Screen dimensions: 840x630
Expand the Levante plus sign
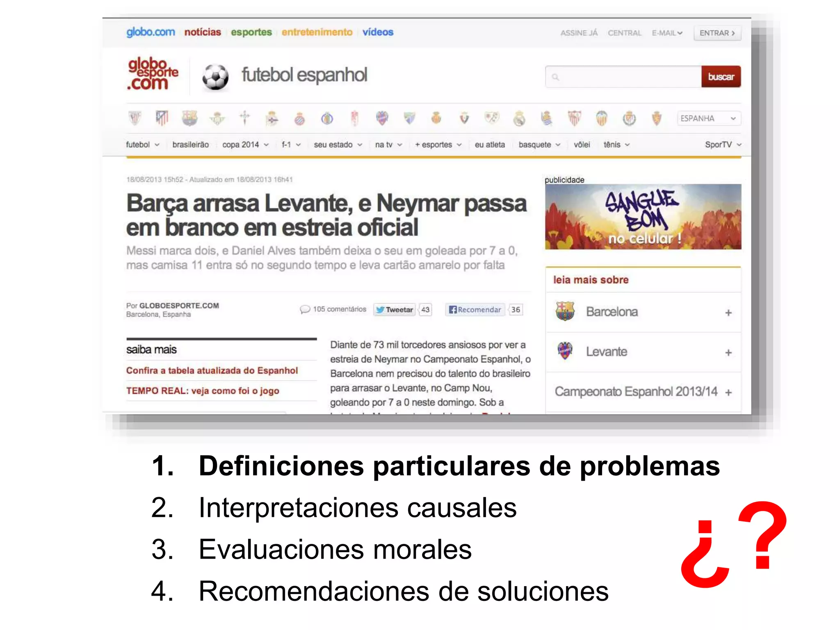click(x=728, y=352)
